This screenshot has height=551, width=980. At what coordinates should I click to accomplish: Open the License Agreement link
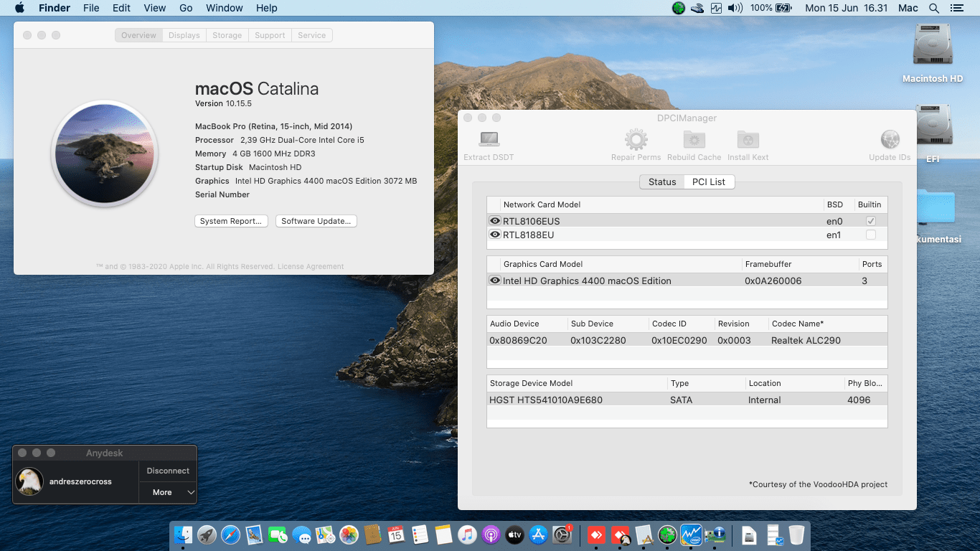pyautogui.click(x=311, y=266)
